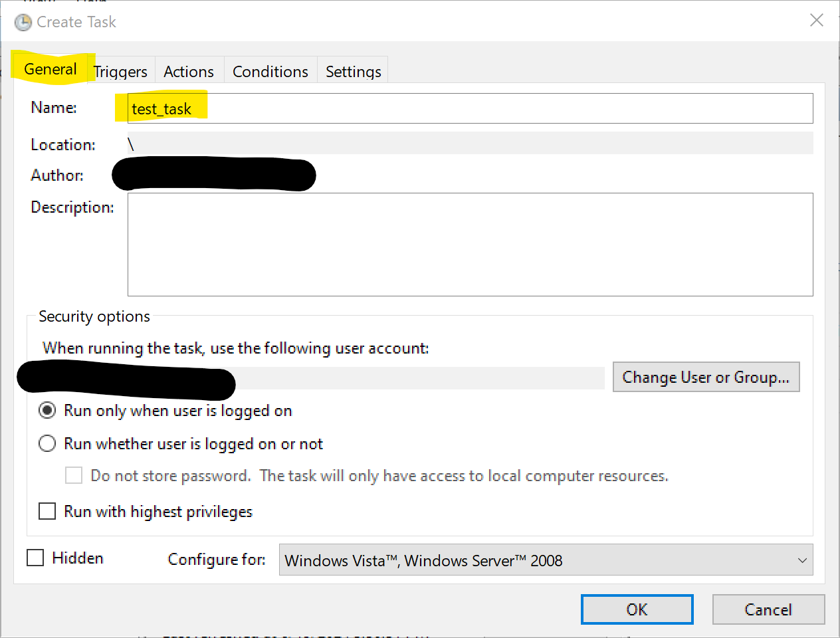Click the Name field containing test_task
Viewport: 840px width, 638px height.
471,108
